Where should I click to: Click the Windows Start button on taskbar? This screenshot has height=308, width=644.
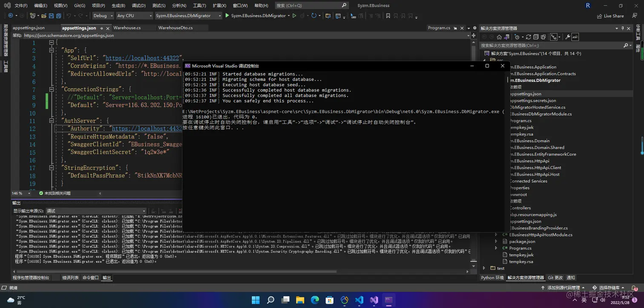click(256, 300)
